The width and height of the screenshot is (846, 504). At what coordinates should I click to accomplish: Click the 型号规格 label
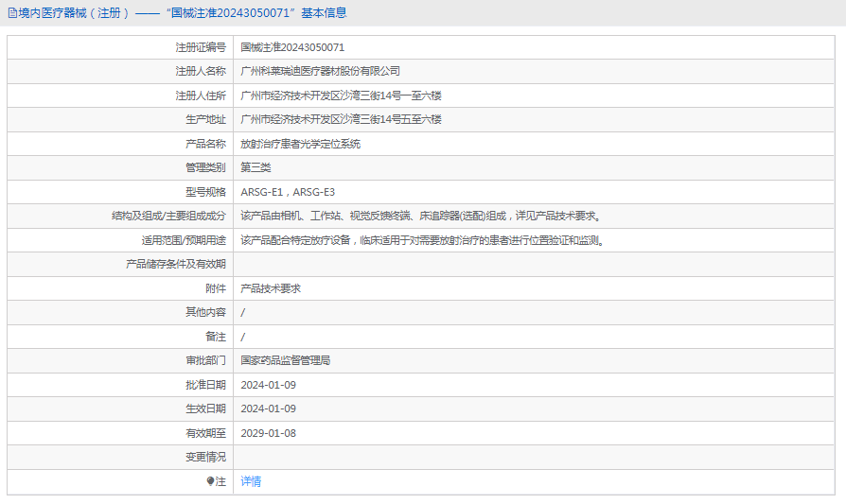(205, 192)
